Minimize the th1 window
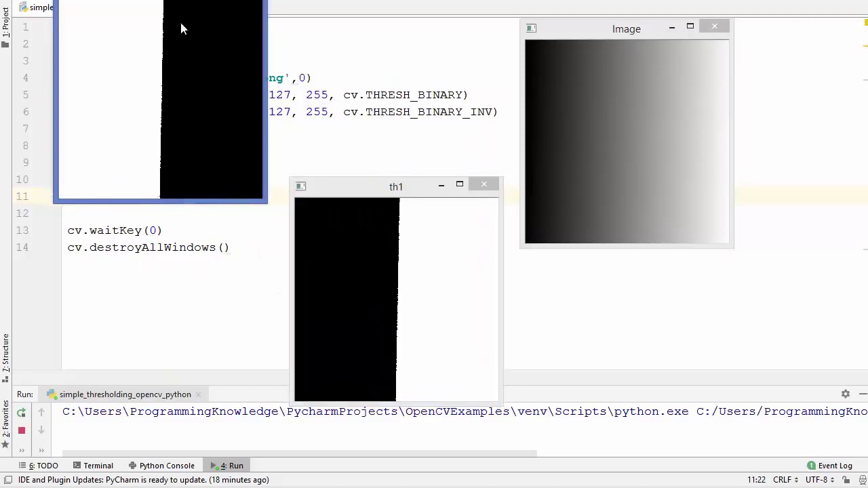The image size is (868, 488). coord(441,185)
